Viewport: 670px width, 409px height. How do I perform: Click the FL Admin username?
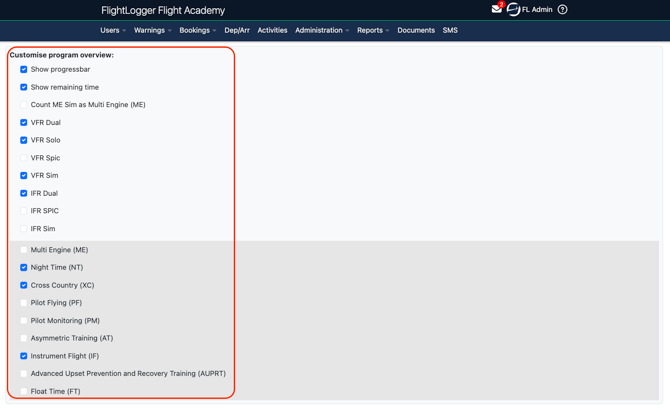pyautogui.click(x=537, y=9)
